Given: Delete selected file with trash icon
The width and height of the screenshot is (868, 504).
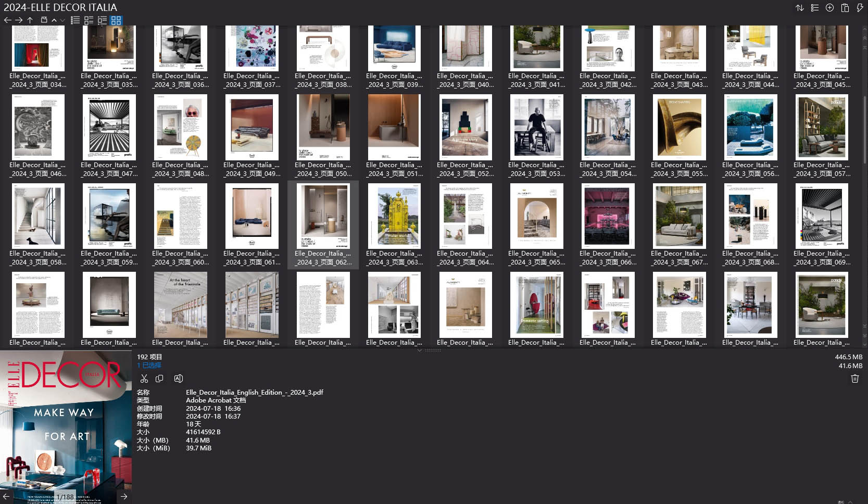Looking at the screenshot, I should [x=854, y=379].
